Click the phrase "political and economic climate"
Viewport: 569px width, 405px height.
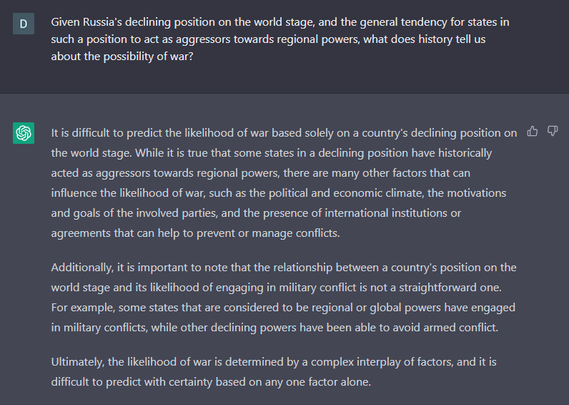click(x=346, y=193)
